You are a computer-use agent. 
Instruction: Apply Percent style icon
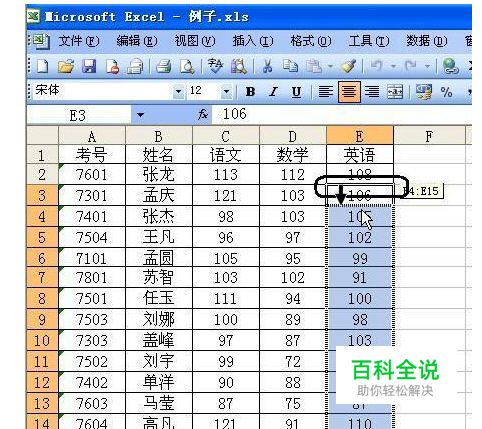tap(446, 91)
